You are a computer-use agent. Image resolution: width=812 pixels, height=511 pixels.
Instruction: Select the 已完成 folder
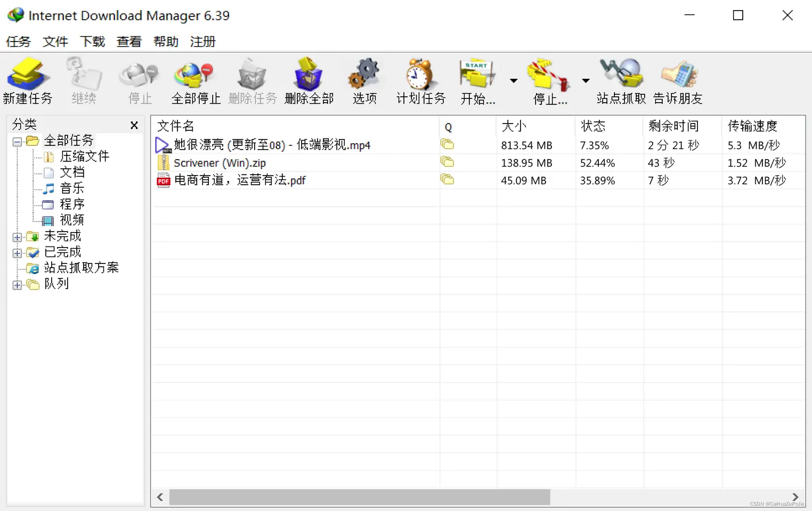pyautogui.click(x=62, y=252)
